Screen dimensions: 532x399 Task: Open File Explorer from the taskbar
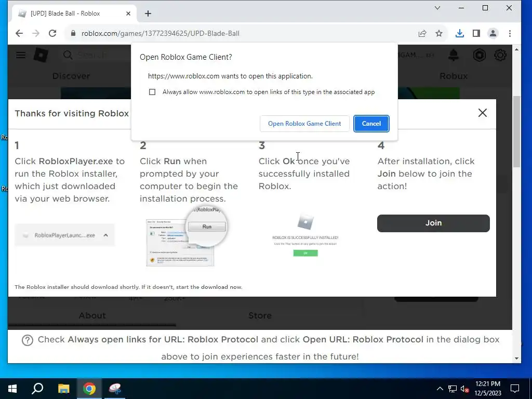point(63,389)
